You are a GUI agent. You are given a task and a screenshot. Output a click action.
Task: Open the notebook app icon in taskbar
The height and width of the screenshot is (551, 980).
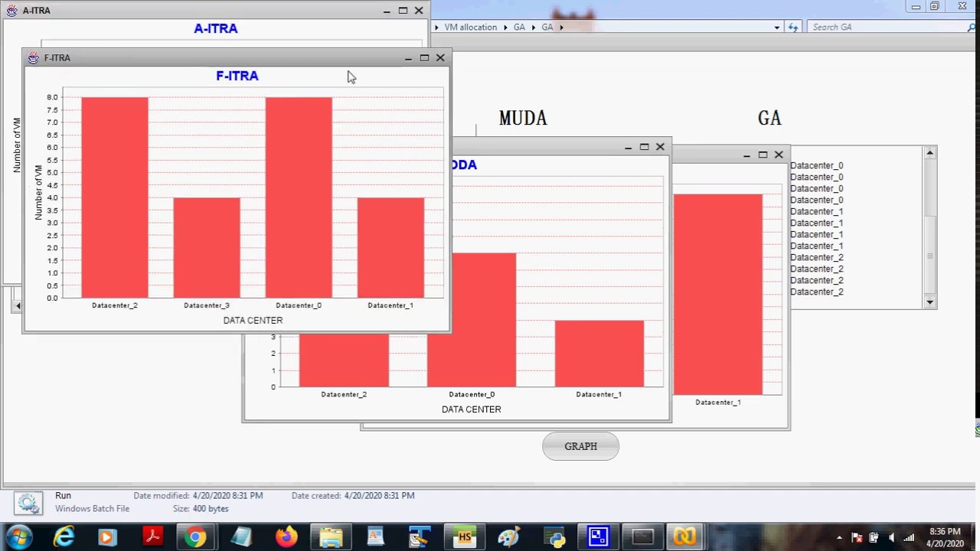click(241, 537)
